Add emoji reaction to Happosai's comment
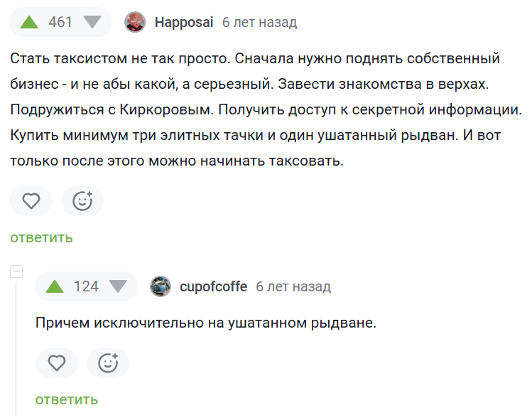 pos(82,201)
